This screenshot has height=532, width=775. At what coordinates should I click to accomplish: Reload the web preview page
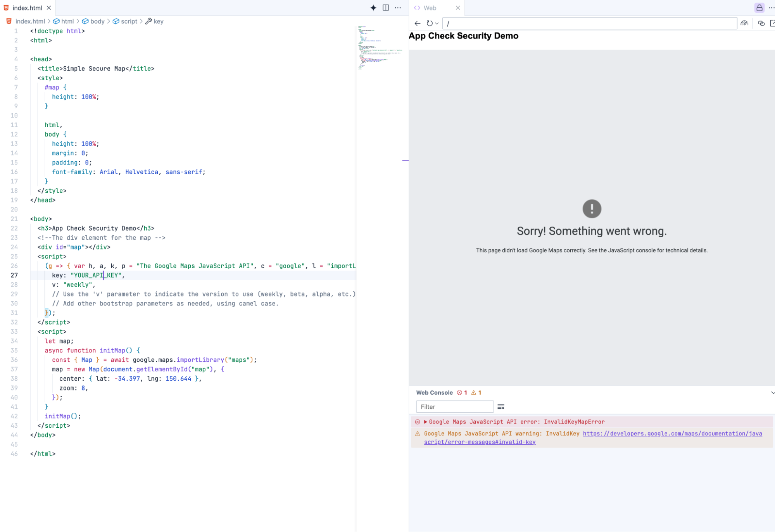click(430, 23)
